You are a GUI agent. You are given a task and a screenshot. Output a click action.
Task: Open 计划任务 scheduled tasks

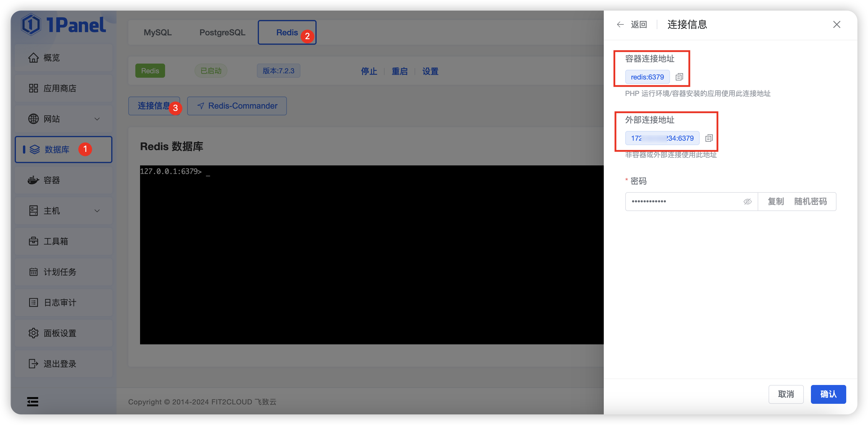click(64, 272)
